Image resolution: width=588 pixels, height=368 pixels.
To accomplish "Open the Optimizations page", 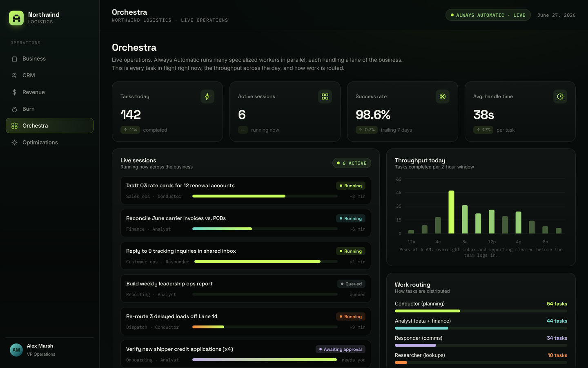I will (x=49, y=142).
